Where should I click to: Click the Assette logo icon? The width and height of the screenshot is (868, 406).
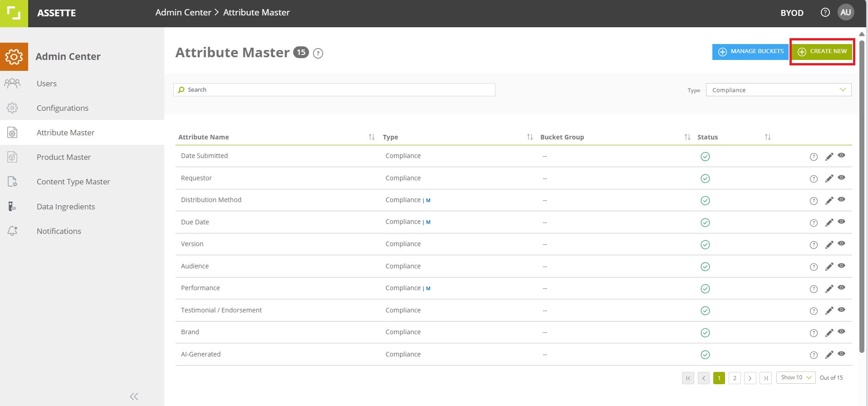coord(14,13)
